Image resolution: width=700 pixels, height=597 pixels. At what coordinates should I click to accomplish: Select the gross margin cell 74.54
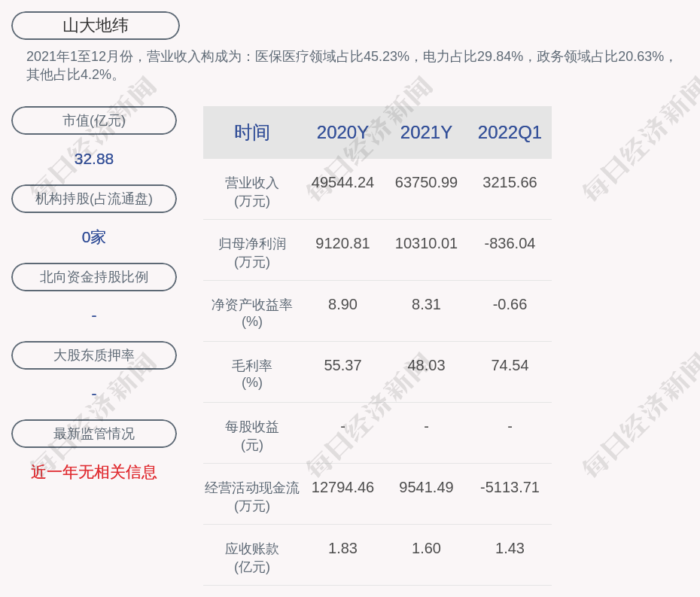tap(510, 365)
